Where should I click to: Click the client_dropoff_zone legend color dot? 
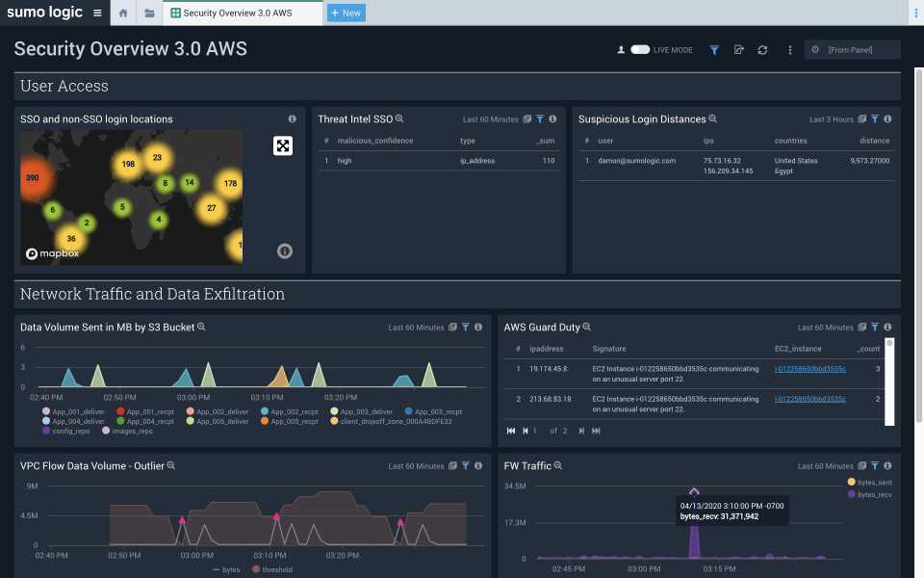point(333,421)
